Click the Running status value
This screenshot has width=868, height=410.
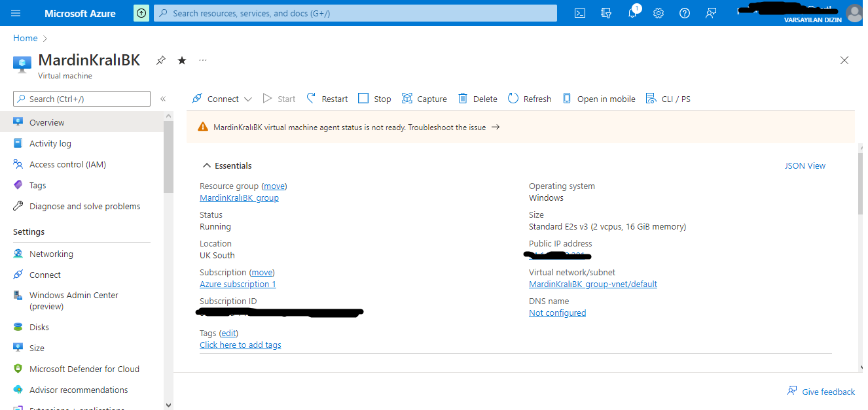[215, 227]
